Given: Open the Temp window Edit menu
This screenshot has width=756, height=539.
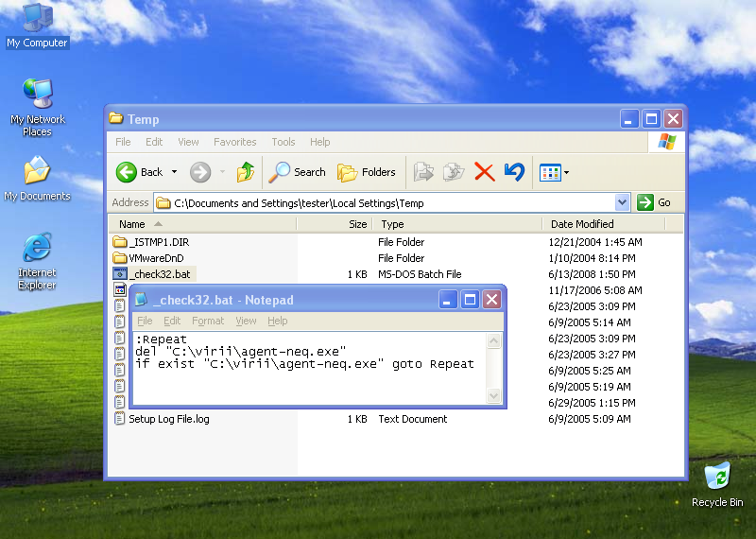Looking at the screenshot, I should 154,142.
